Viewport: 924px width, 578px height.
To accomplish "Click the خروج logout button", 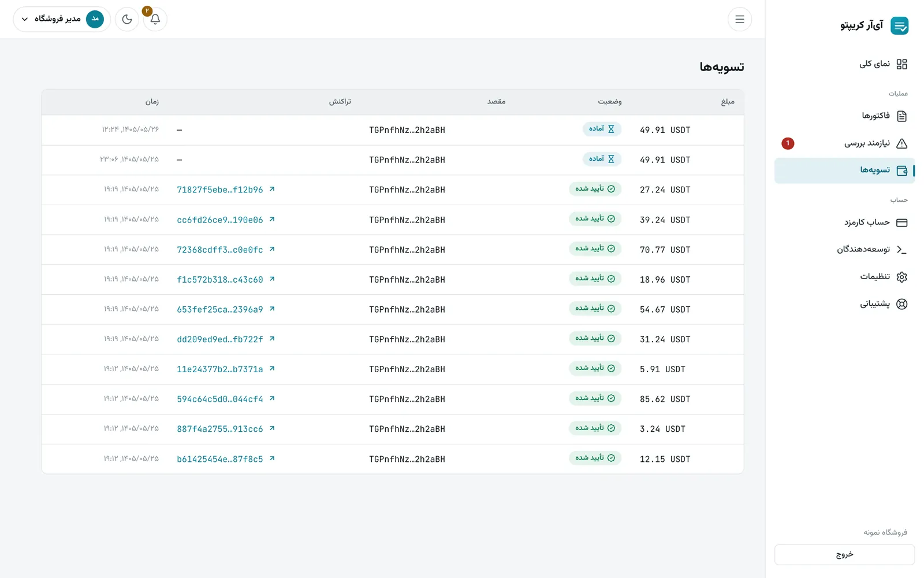I will tap(844, 554).
